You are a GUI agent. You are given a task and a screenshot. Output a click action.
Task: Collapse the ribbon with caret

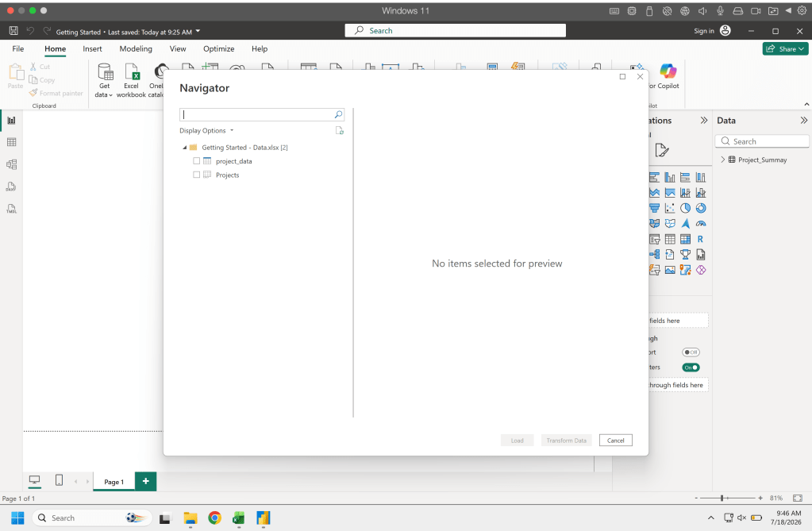click(x=806, y=105)
